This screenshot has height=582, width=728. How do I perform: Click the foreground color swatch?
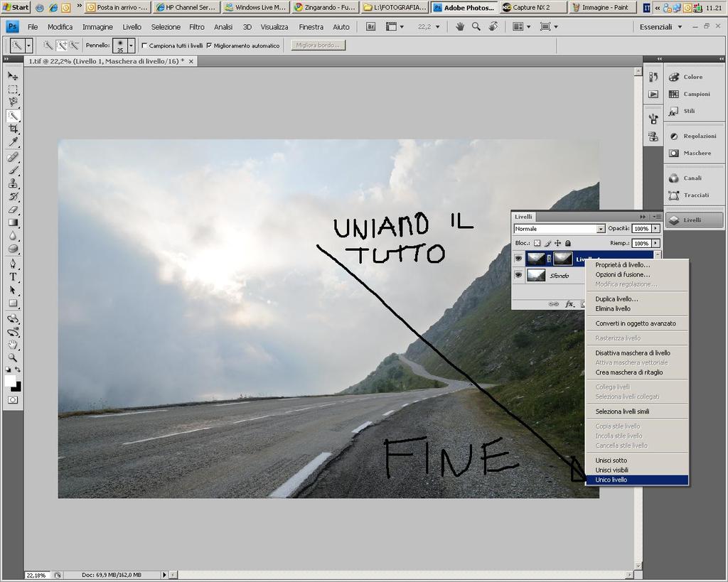point(10,381)
